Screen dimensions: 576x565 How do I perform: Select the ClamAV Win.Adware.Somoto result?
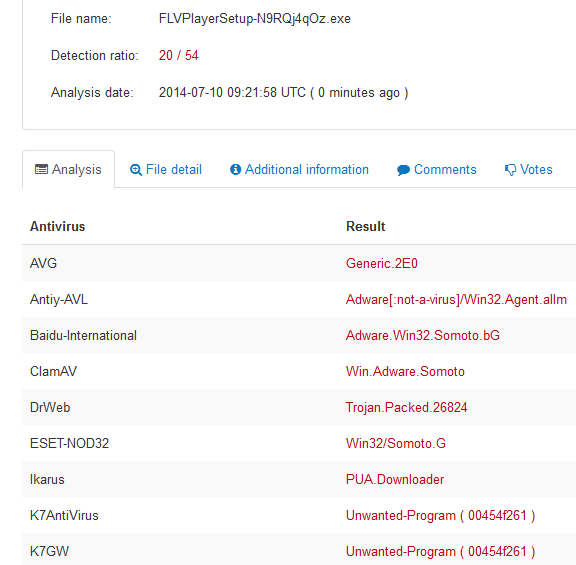[x=405, y=371]
